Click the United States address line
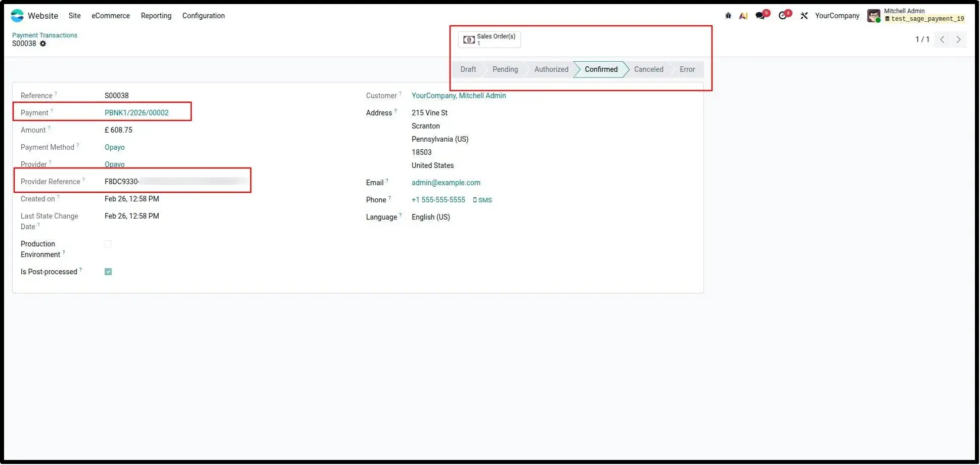The width and height of the screenshot is (980, 465). coord(433,165)
